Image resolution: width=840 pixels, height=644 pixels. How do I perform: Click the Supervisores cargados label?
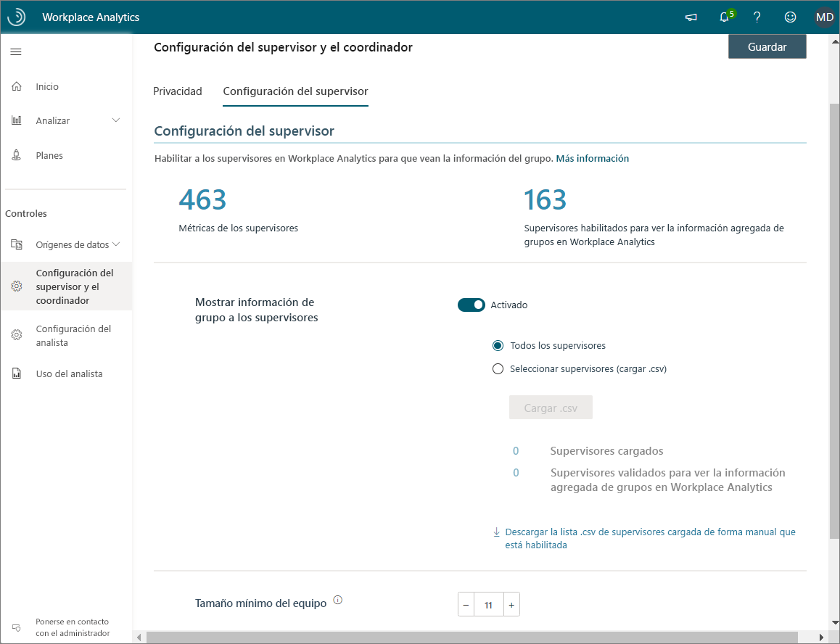click(606, 451)
